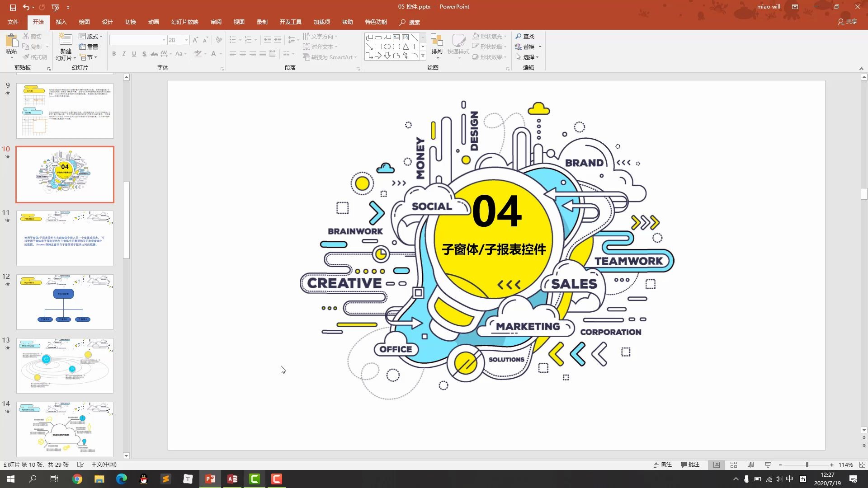Open Access from the taskbar
This screenshot has height=488, width=868.
point(232,479)
